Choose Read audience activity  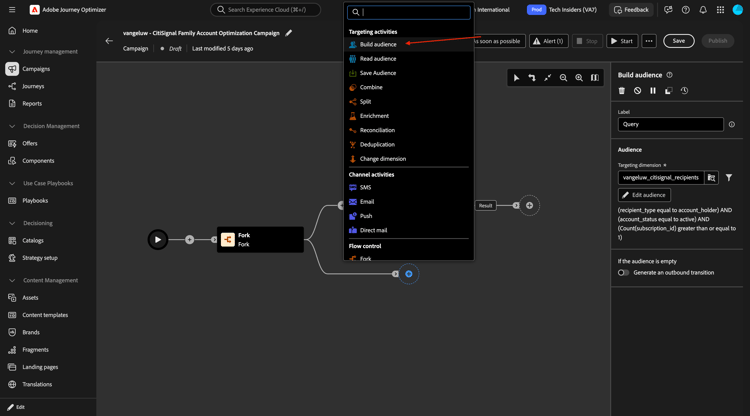(x=408, y=59)
